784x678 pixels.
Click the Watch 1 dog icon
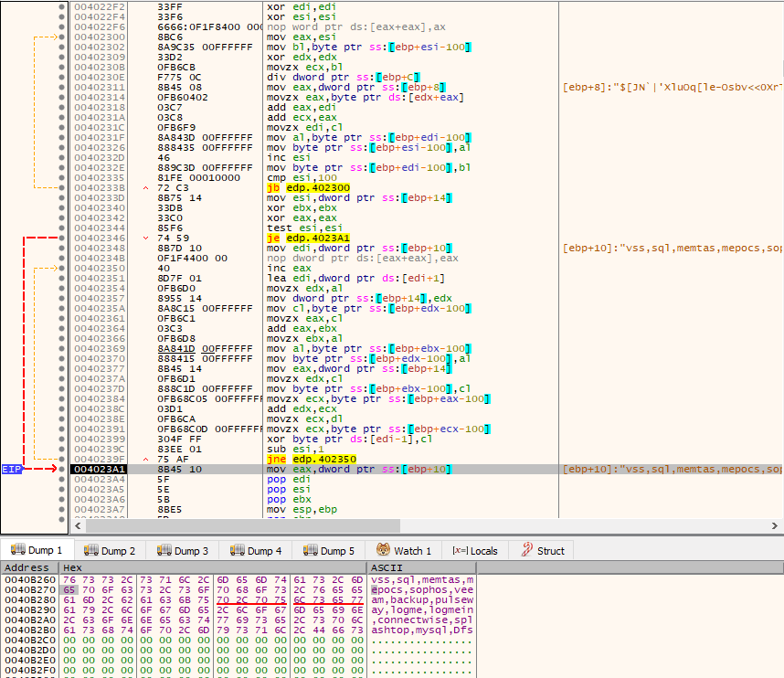click(383, 549)
